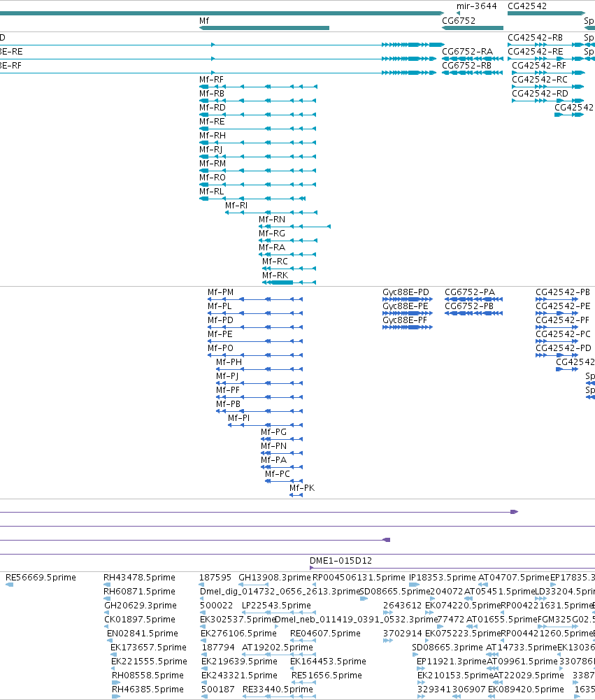The height and width of the screenshot is (700, 595).
Task: Click transcript label Mf-RE
Action: [212, 122]
